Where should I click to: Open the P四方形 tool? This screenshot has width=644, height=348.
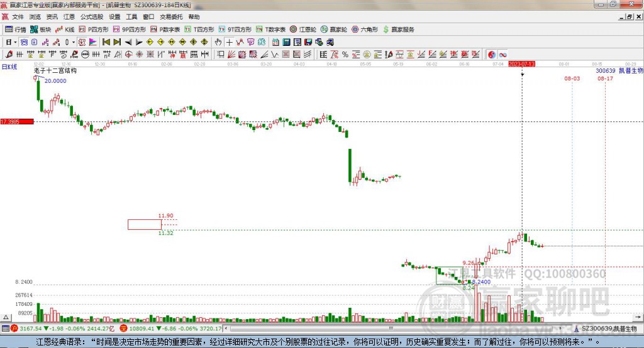(94, 30)
